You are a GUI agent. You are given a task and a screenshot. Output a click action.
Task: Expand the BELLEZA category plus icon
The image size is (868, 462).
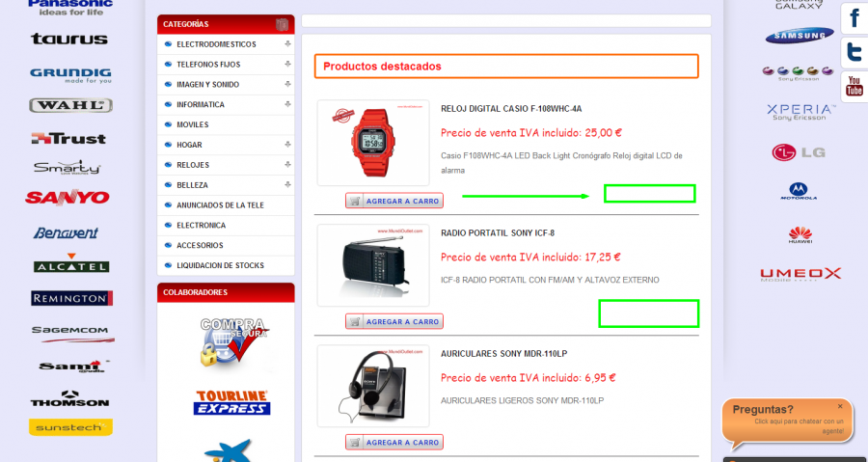pyautogui.click(x=287, y=184)
